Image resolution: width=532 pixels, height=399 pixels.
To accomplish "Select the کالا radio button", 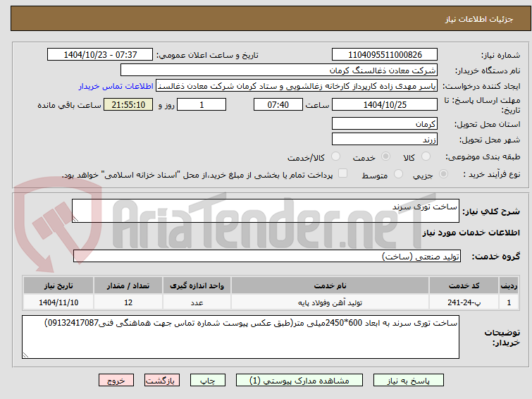I will 426,156.
